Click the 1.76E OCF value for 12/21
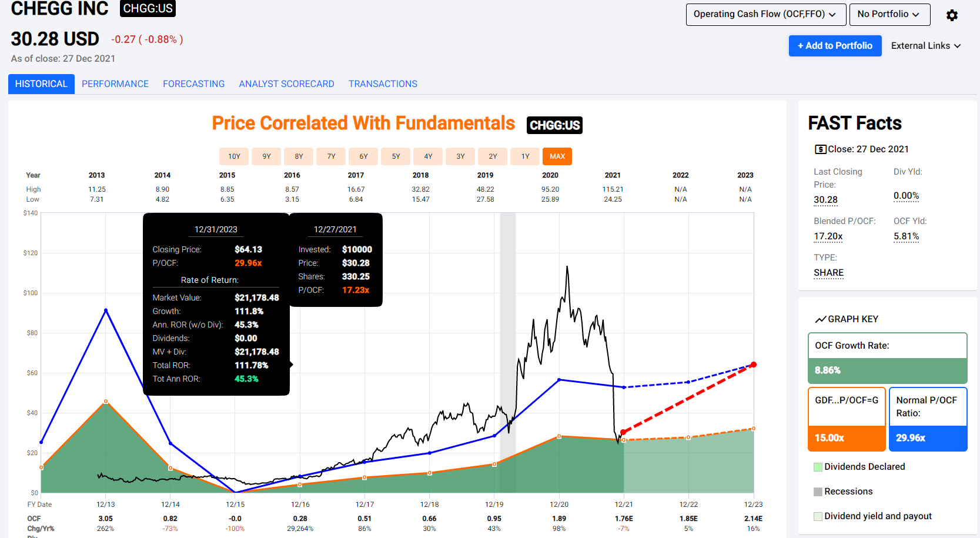The image size is (980, 538). tap(624, 519)
